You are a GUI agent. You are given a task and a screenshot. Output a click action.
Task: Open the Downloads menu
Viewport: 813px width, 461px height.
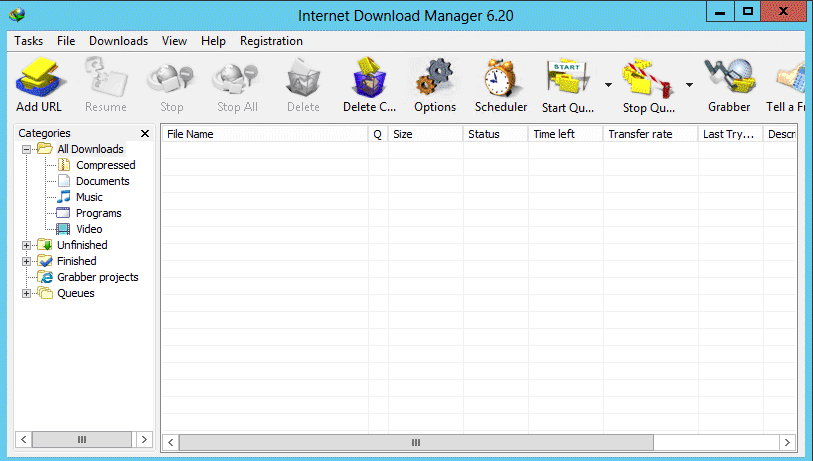point(118,41)
